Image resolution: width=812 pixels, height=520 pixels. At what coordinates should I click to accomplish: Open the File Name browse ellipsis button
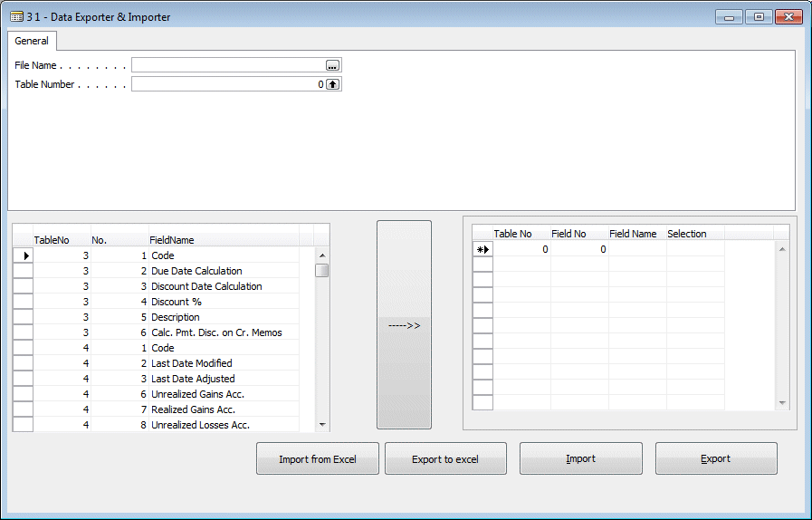[332, 65]
